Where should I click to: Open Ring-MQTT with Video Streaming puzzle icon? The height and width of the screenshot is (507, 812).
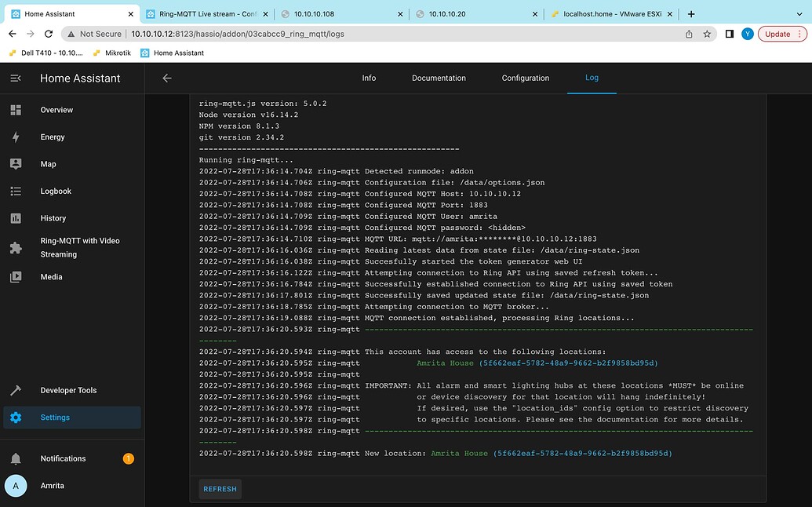[16, 247]
